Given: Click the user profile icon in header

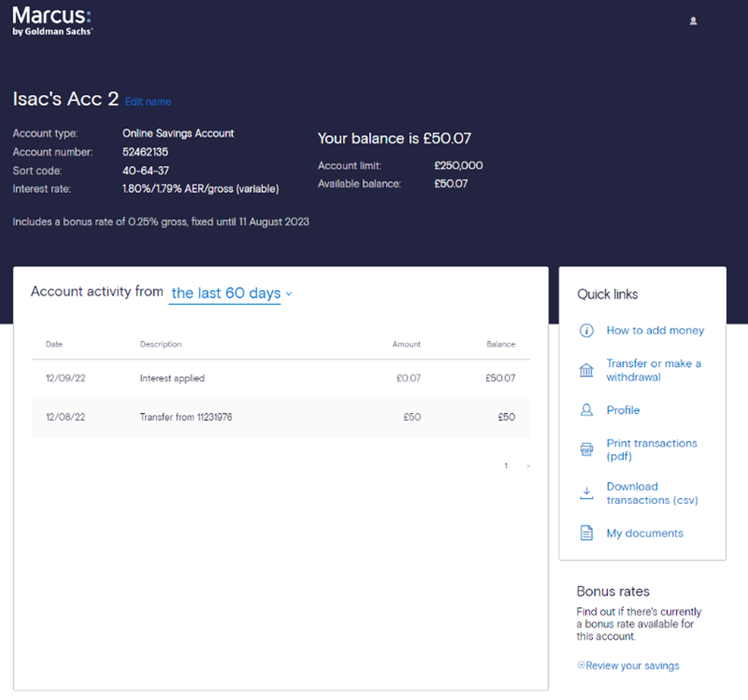Looking at the screenshot, I should pyautogui.click(x=693, y=21).
